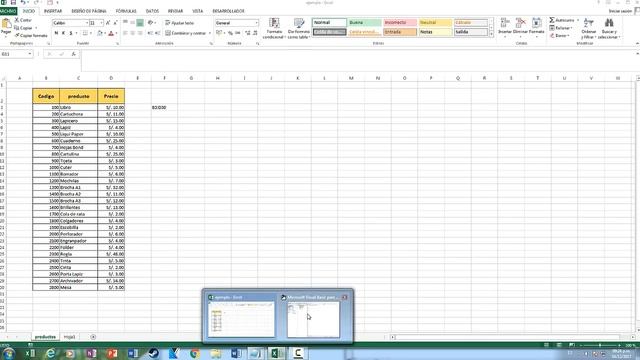The width and height of the screenshot is (640, 360).
Task: Switch to DISEÑO DE PÁGINA tab
Action: click(x=89, y=11)
